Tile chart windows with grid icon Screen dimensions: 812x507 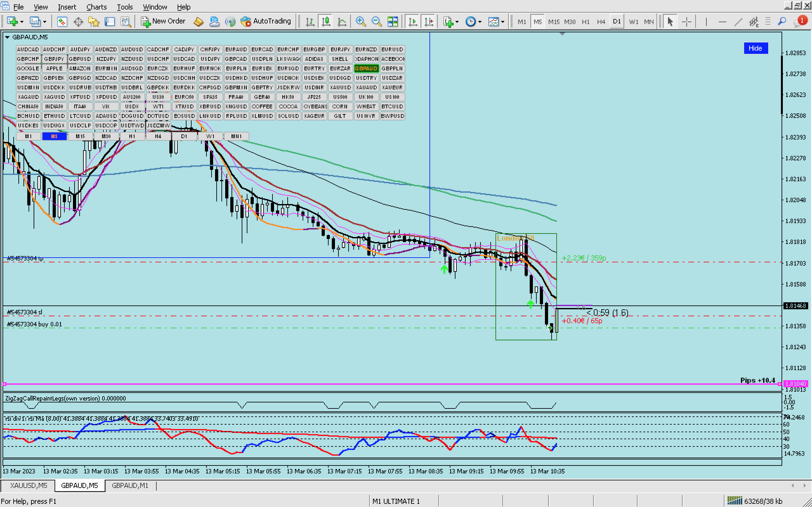(393, 22)
